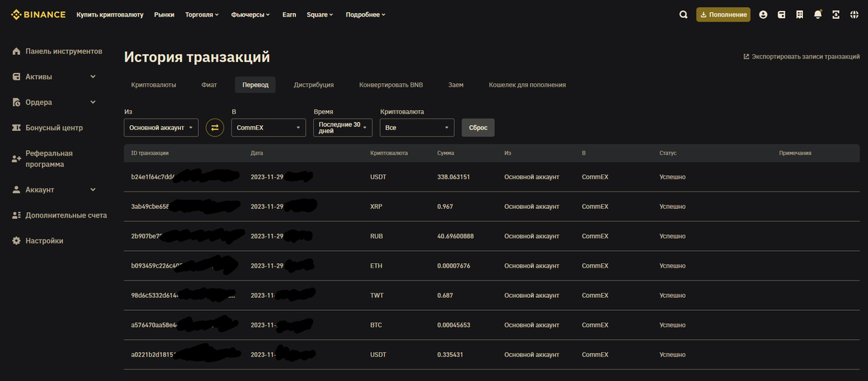868x381 pixels.
Task: Open Earn in header
Action: point(289,14)
